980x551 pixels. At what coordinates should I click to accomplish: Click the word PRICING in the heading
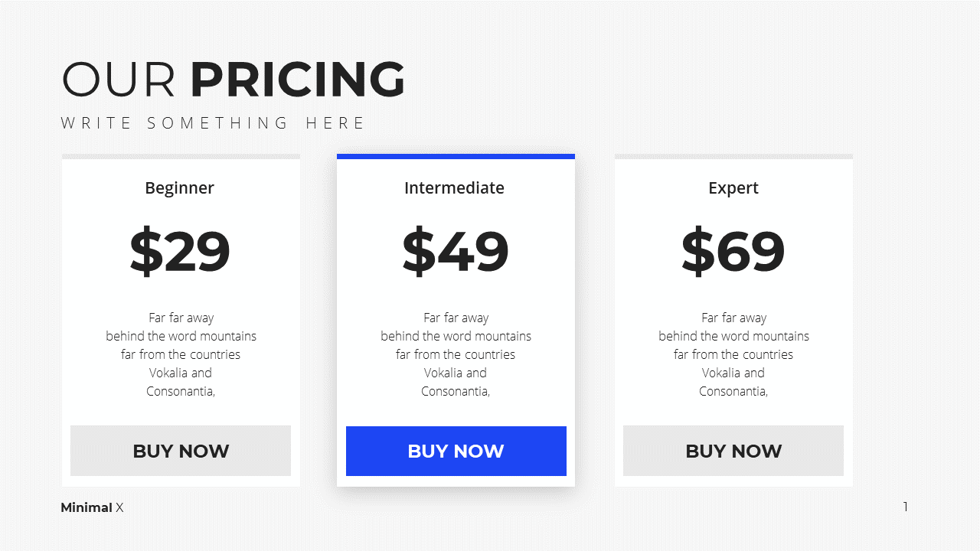298,80
